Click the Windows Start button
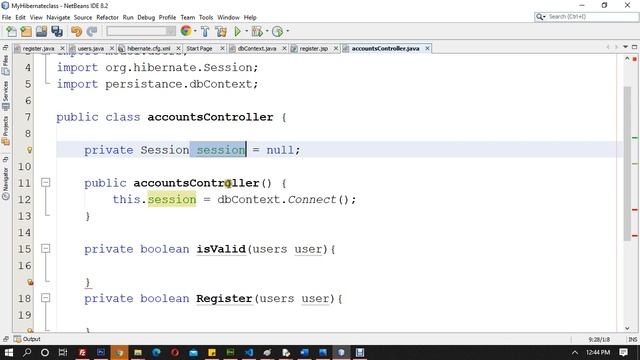640x360 pixels. pyautogui.click(x=9, y=352)
